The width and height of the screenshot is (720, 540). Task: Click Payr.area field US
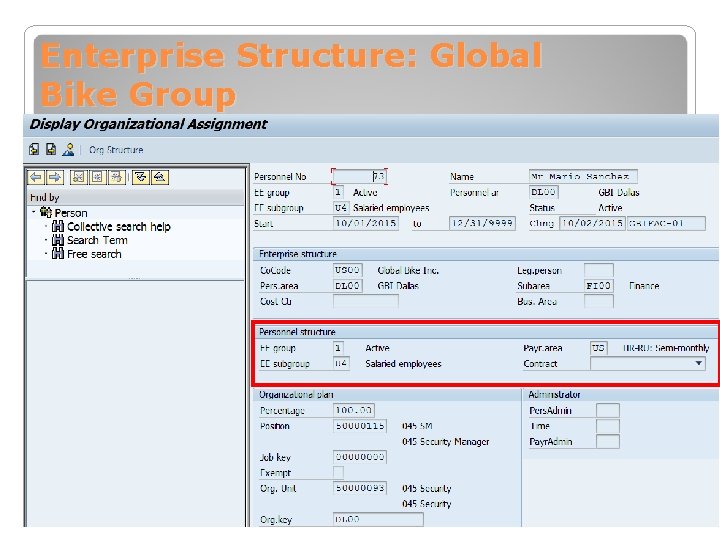(x=599, y=348)
